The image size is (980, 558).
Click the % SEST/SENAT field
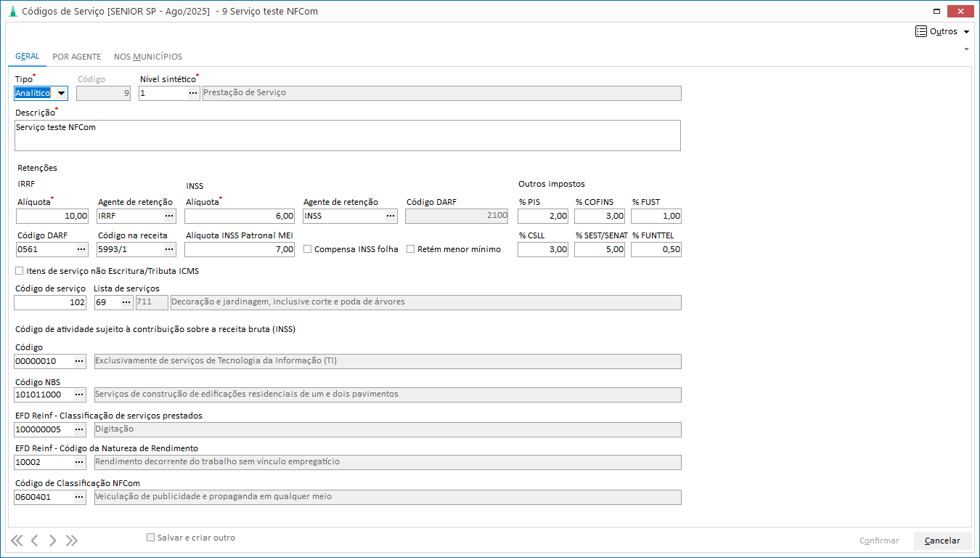pyautogui.click(x=600, y=249)
